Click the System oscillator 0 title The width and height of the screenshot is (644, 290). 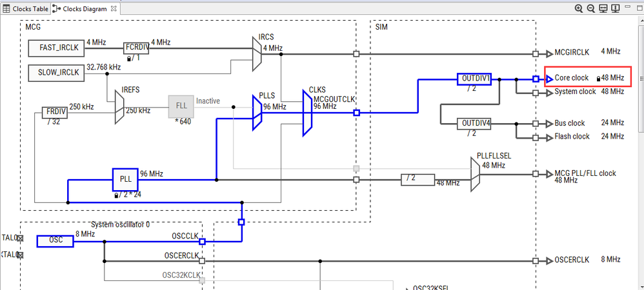tap(120, 225)
